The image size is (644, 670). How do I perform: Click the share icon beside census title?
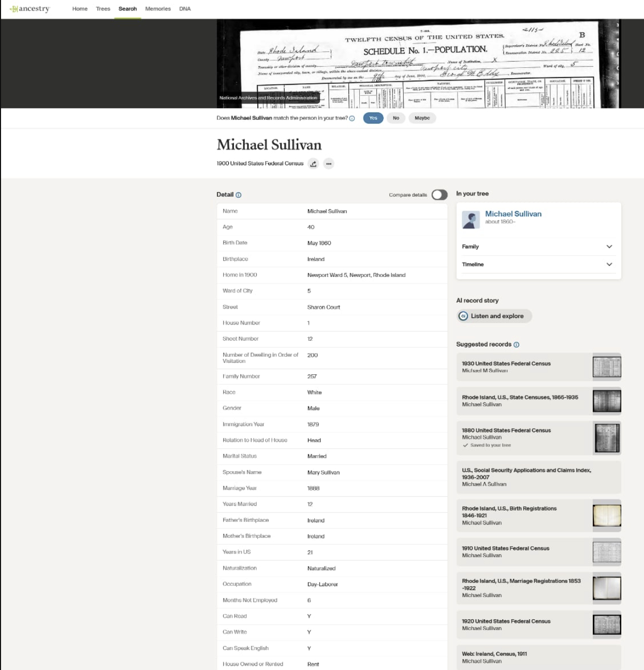click(313, 164)
